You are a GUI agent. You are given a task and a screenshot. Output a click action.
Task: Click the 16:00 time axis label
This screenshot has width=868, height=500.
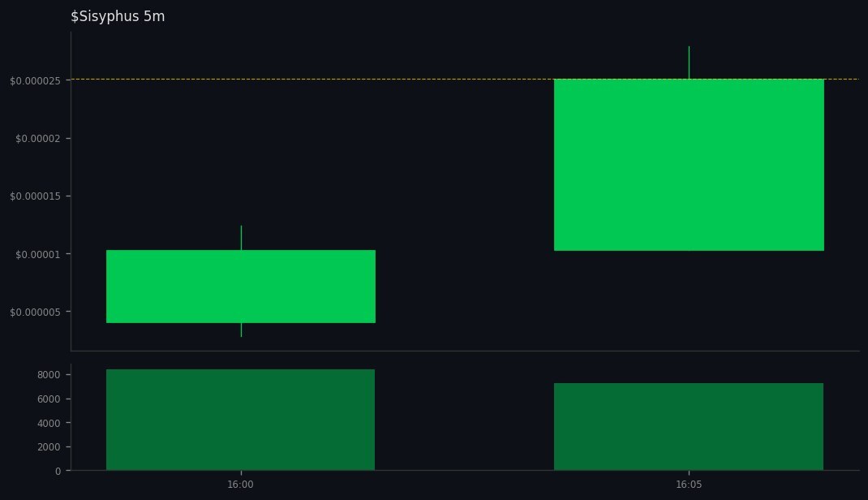(x=240, y=485)
